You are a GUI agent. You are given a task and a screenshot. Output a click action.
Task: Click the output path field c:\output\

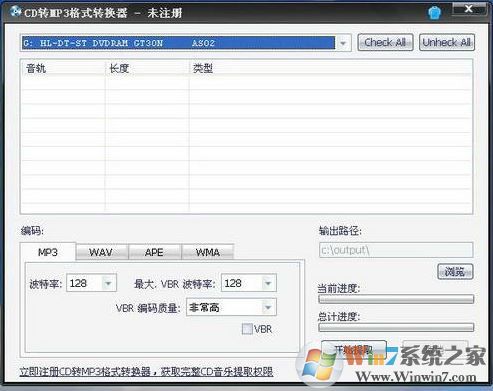point(396,250)
